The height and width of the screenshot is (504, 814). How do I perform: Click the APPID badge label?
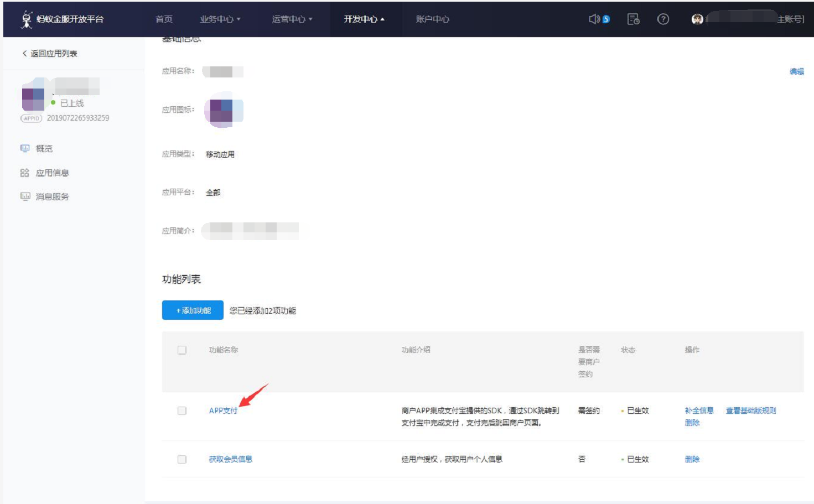coord(32,118)
